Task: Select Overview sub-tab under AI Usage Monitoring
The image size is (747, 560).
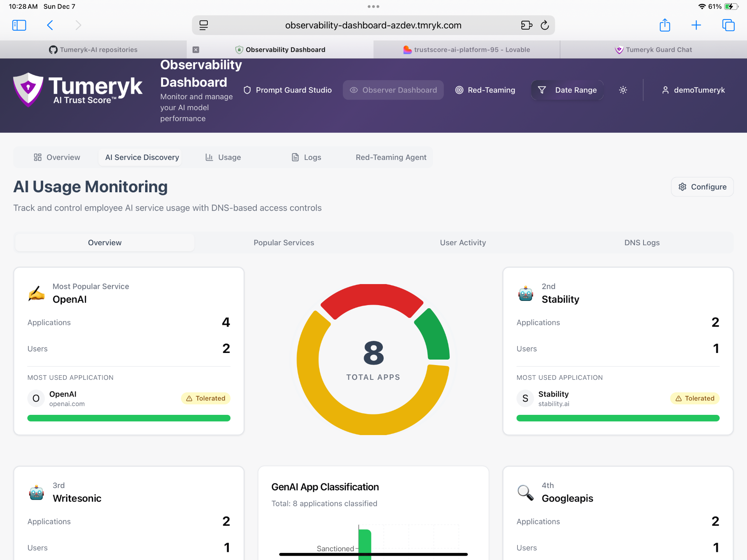Action: point(105,242)
